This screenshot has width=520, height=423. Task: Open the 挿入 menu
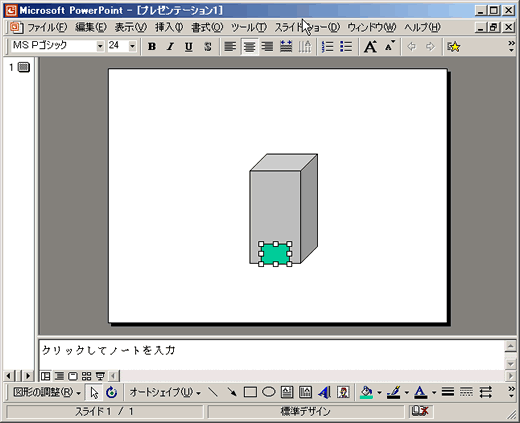169,27
